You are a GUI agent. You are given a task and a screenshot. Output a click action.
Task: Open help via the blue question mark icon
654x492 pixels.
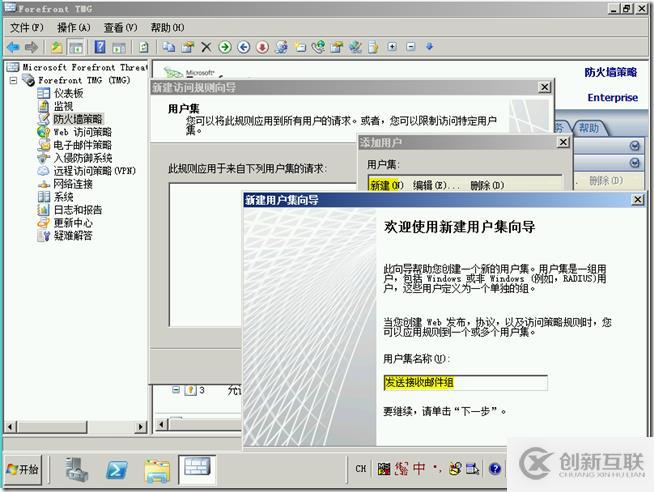click(x=100, y=46)
